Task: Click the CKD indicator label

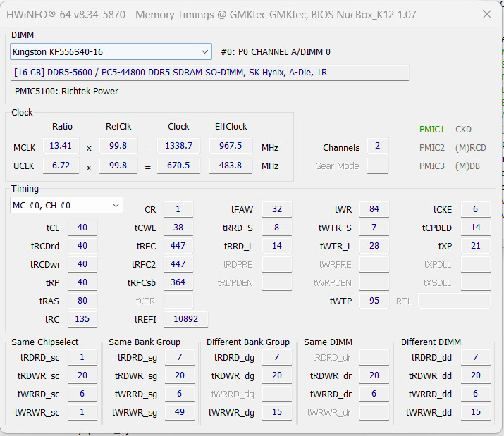Action: (463, 130)
